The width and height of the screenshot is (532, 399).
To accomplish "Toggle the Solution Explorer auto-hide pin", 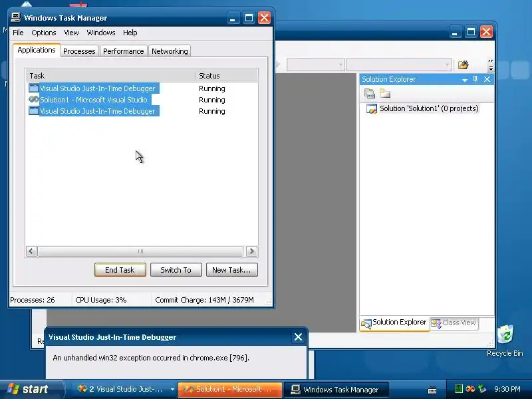I will click(475, 79).
